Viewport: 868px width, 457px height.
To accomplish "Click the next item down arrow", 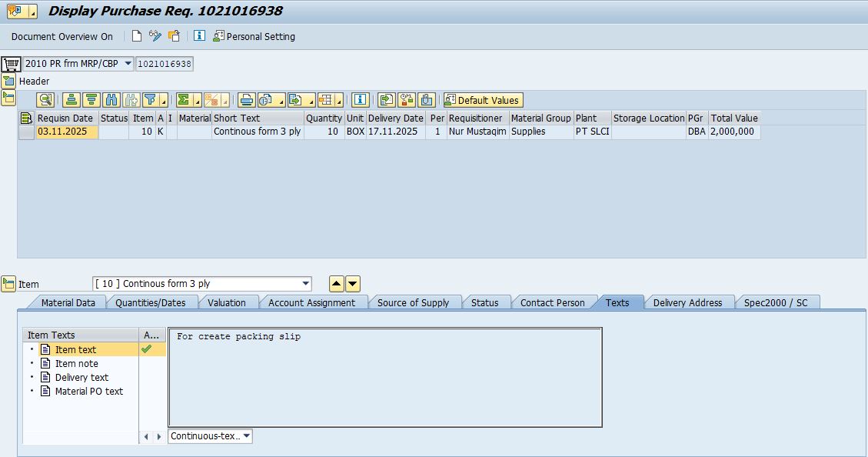I will pos(353,284).
